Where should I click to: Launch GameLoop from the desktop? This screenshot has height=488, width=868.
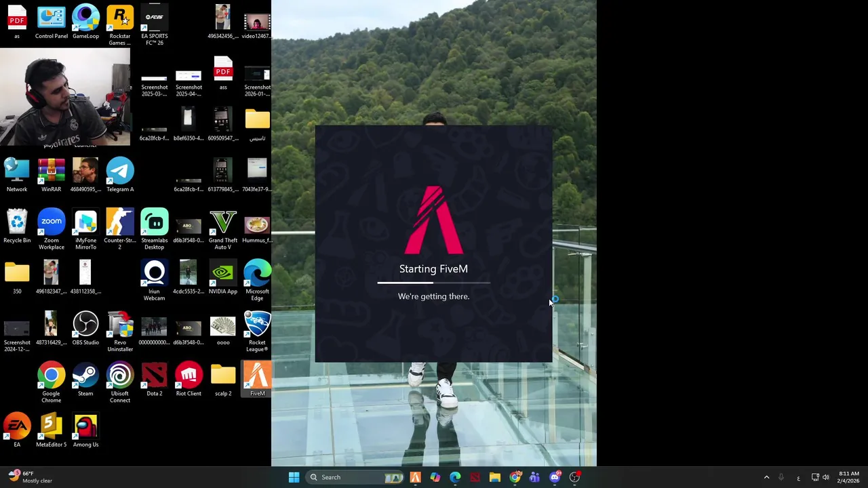click(x=85, y=22)
